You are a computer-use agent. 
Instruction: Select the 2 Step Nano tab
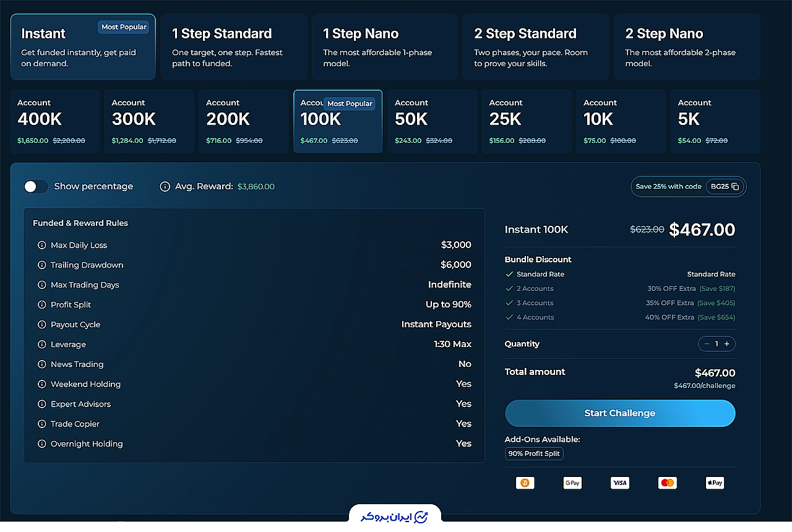[687, 47]
